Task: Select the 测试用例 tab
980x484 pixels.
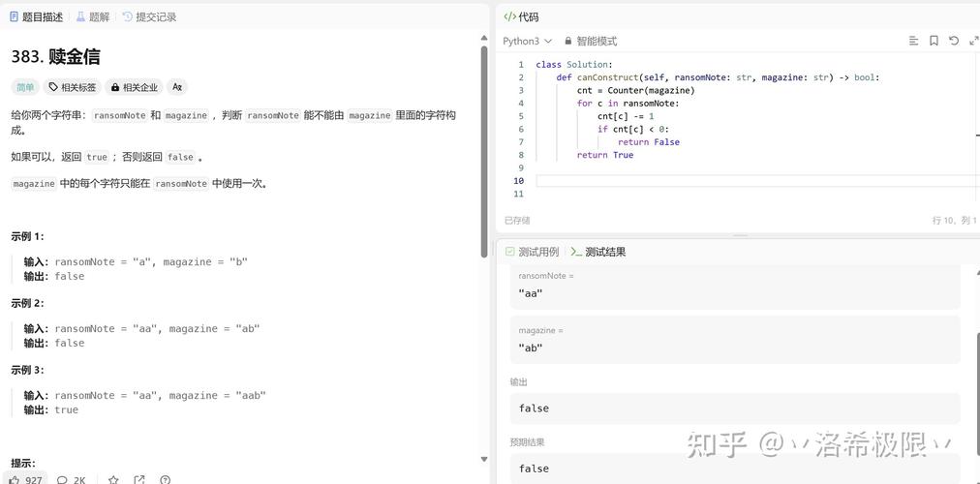Action: click(x=532, y=252)
